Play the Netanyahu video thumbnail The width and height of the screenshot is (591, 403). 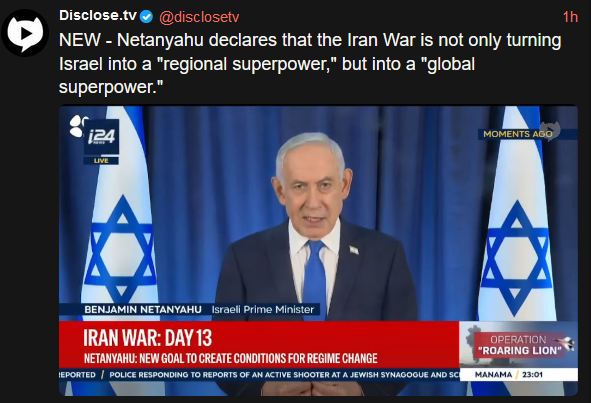(x=318, y=250)
